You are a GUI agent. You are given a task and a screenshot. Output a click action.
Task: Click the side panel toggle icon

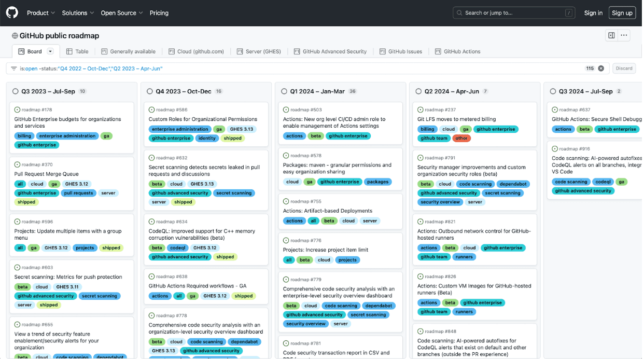click(611, 35)
